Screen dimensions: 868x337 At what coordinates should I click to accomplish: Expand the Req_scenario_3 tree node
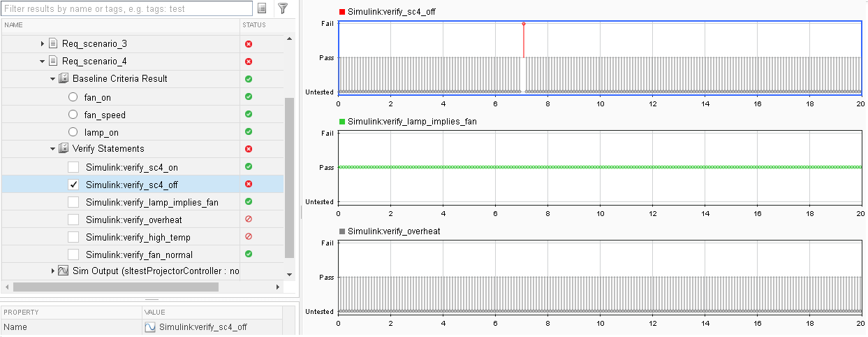pos(43,44)
